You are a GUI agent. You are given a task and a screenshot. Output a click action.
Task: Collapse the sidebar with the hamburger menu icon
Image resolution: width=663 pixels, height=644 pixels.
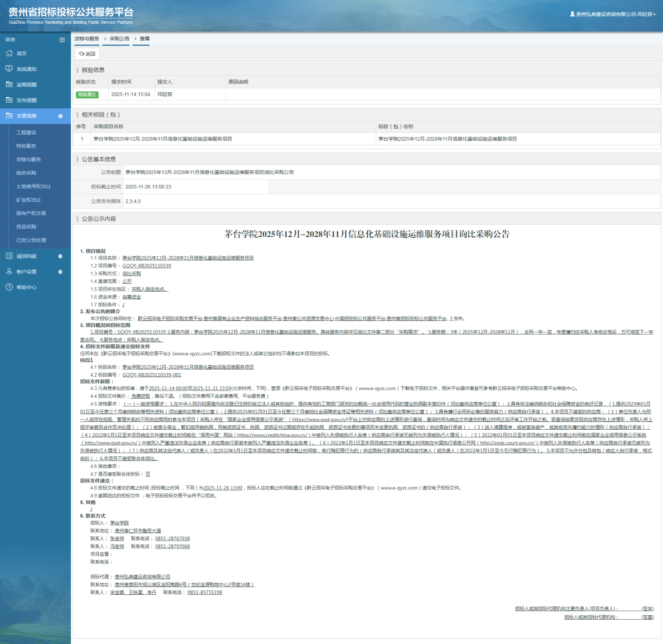(x=62, y=40)
